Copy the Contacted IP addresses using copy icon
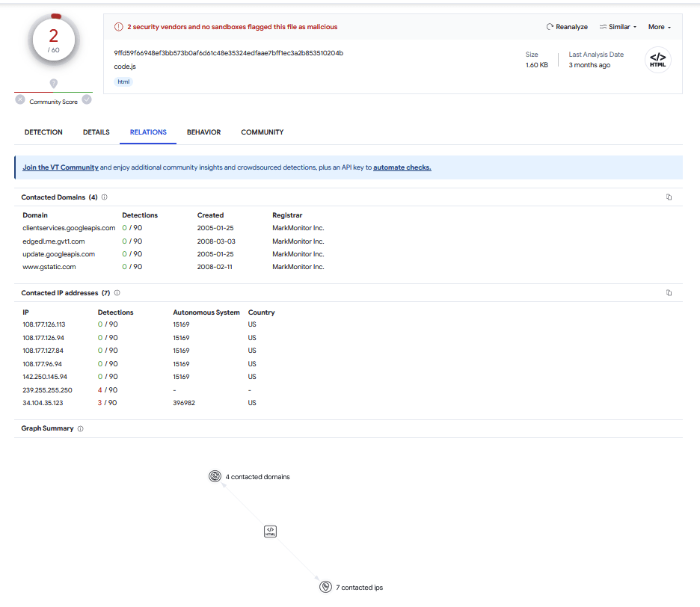Image resolution: width=700 pixels, height=607 pixels. (669, 293)
